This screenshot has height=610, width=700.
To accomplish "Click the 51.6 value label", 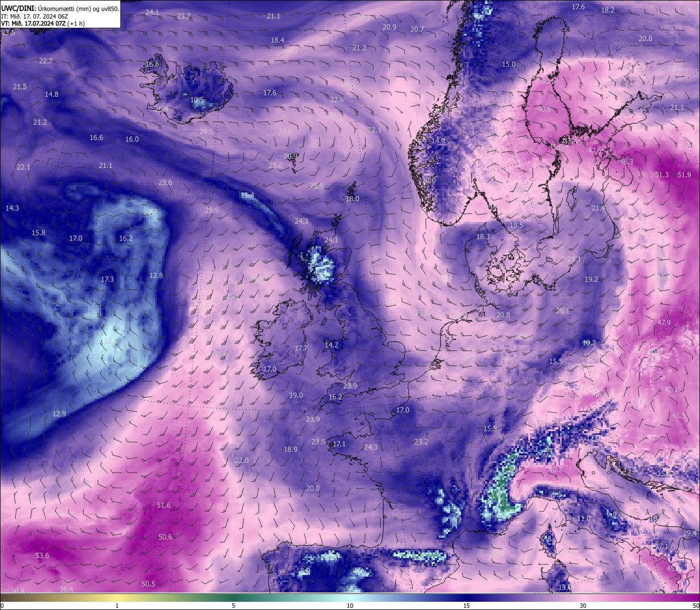I will tap(164, 505).
